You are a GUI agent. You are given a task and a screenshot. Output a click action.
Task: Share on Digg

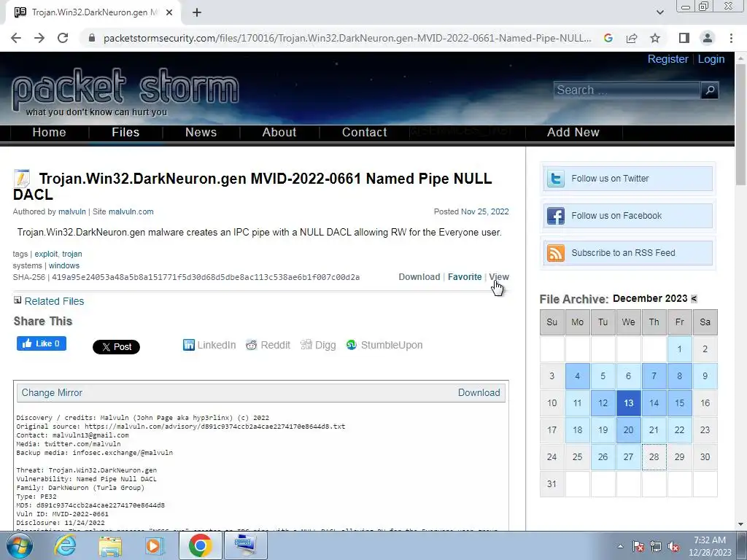point(318,345)
